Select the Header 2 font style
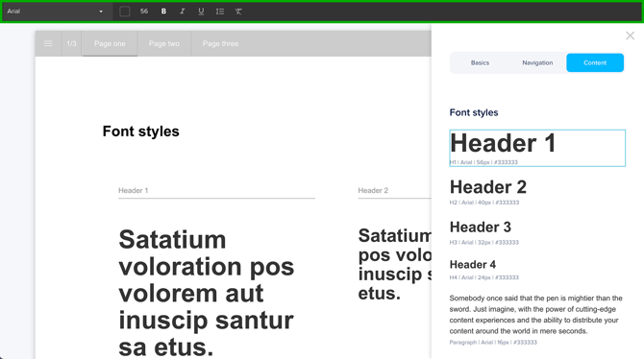Image resolution: width=644 pixels, height=359 pixels. (x=488, y=191)
